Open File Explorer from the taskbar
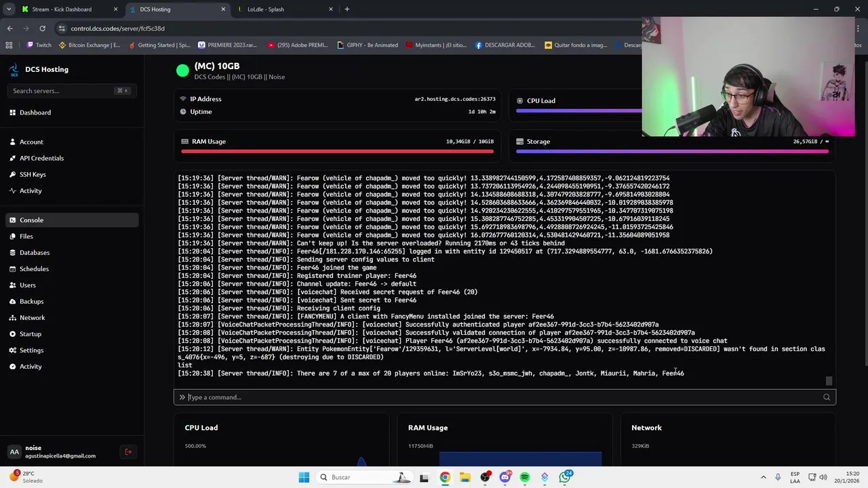Image resolution: width=868 pixels, height=488 pixels. [465, 477]
